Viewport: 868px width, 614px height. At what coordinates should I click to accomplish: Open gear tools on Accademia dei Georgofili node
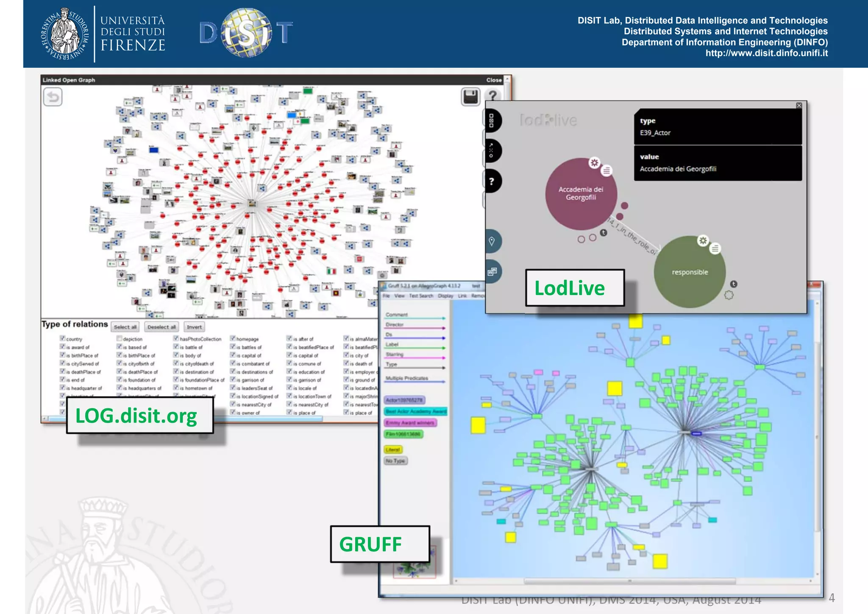pos(595,163)
